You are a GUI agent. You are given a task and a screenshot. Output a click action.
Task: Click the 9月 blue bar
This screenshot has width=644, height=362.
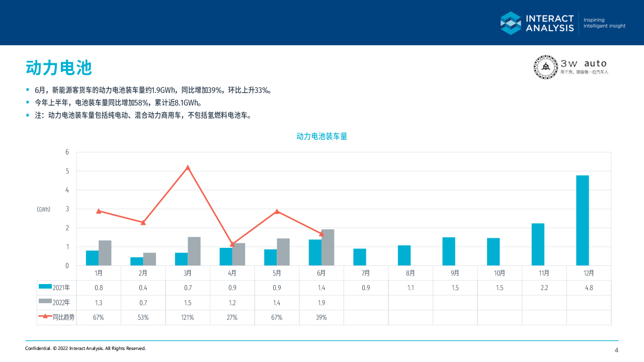point(449,251)
